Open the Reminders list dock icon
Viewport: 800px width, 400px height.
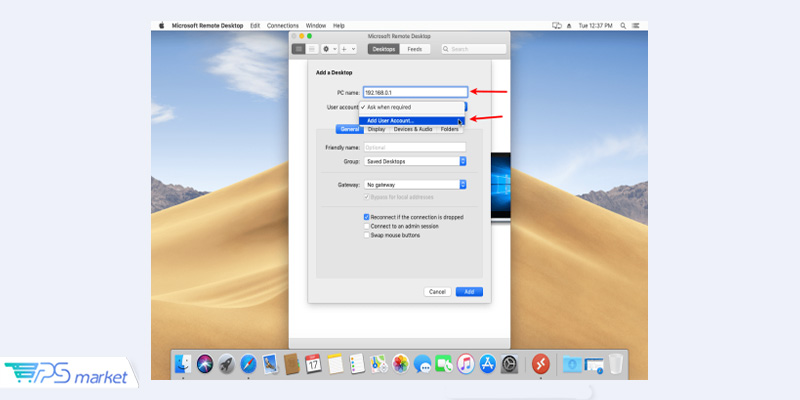357,364
